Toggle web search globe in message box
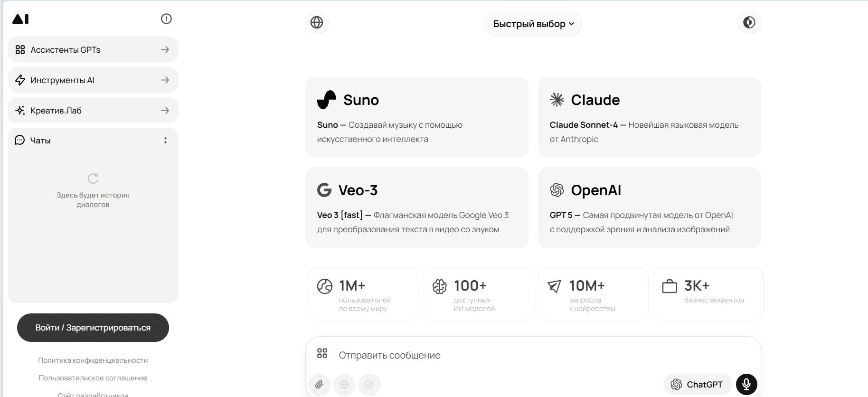Image resolution: width=868 pixels, height=397 pixels. [x=344, y=385]
